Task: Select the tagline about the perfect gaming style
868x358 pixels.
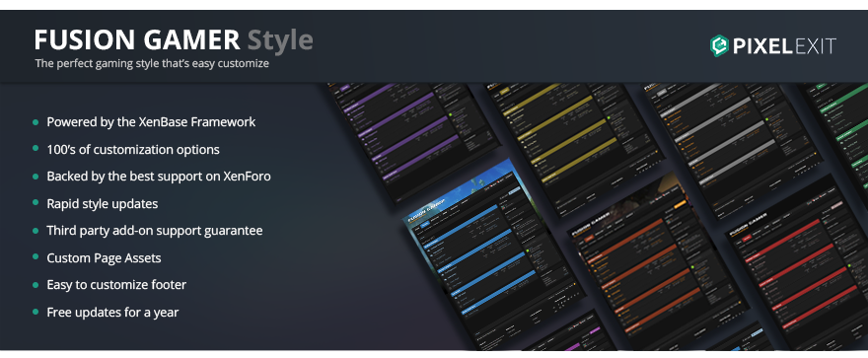Action: point(152,64)
